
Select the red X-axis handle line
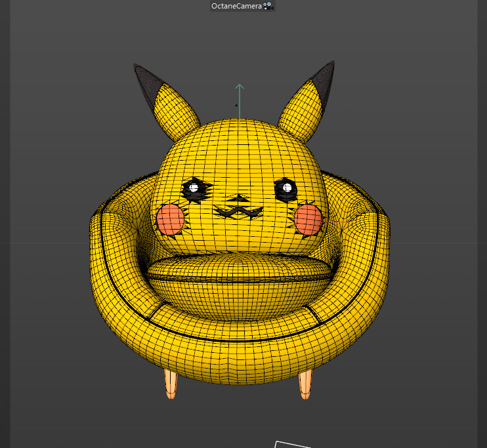(x=336, y=222)
